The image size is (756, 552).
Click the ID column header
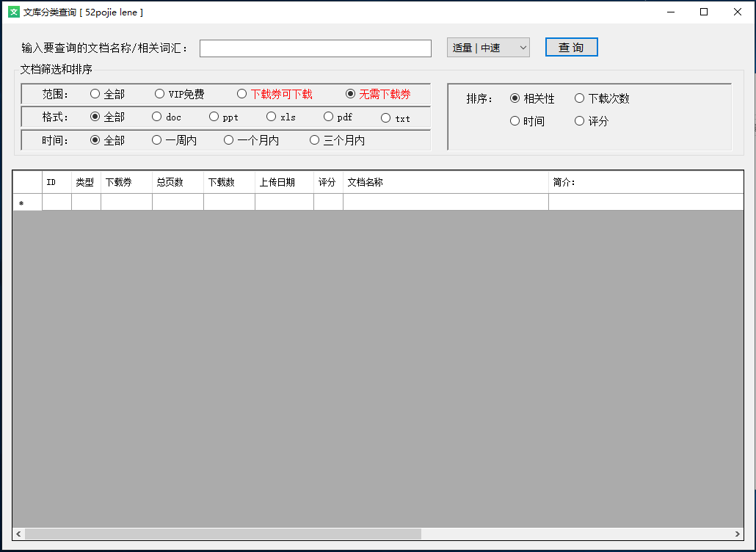click(x=57, y=182)
